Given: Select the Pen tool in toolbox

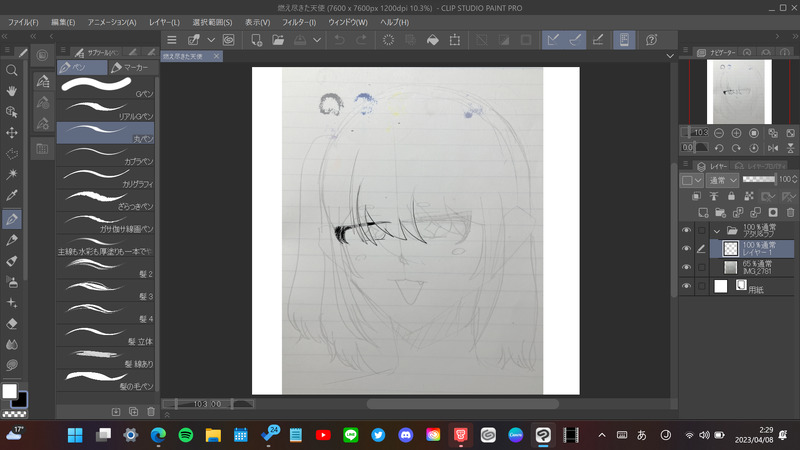Looking at the screenshot, I should click(x=11, y=219).
